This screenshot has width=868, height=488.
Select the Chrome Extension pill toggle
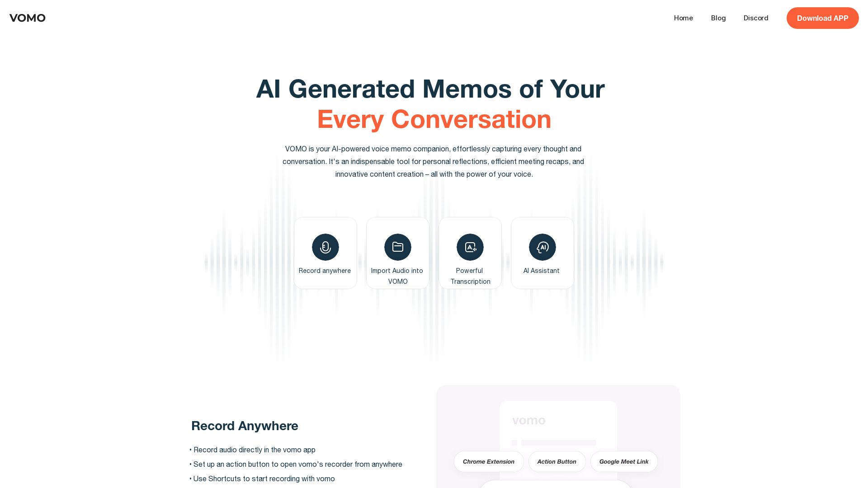tap(489, 461)
